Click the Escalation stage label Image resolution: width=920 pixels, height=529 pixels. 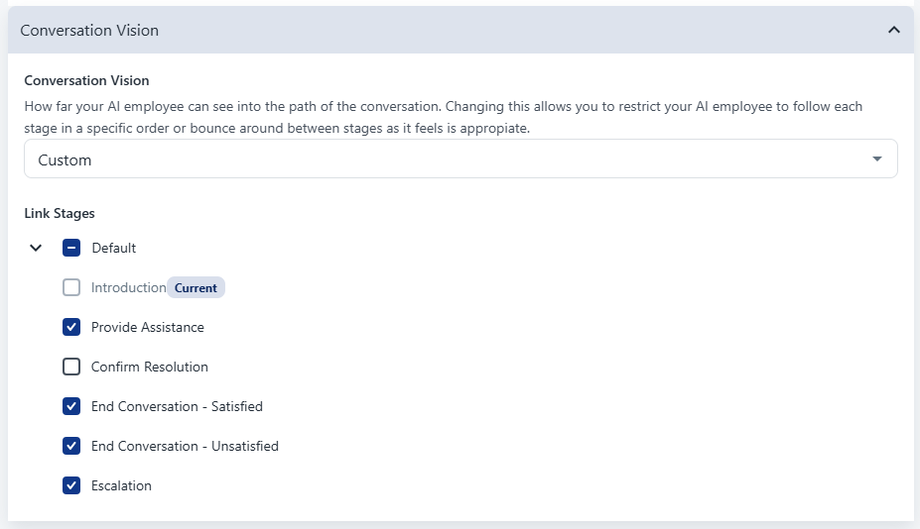[x=121, y=486]
